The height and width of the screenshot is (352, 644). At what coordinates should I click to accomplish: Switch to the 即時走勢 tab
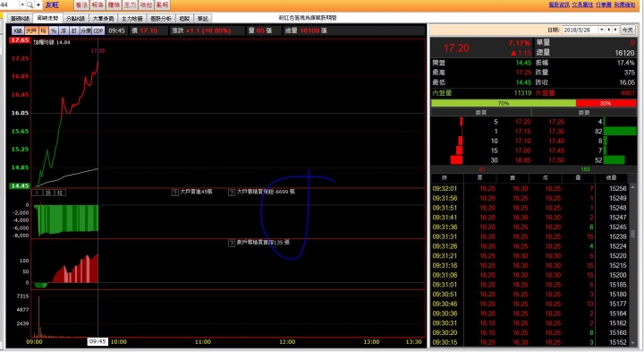tap(47, 18)
